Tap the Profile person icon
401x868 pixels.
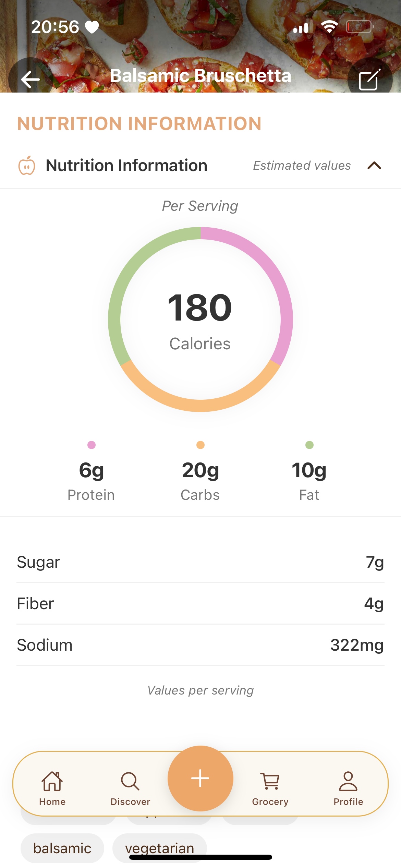[348, 781]
